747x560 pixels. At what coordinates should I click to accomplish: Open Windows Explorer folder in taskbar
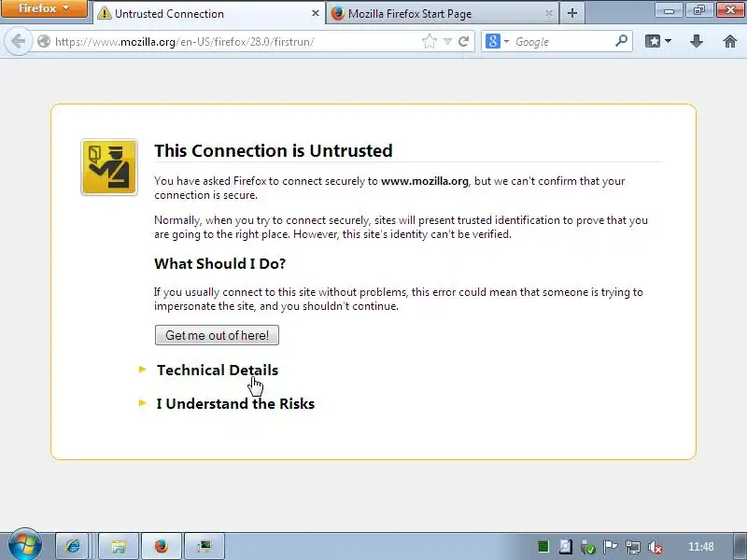coord(119,546)
